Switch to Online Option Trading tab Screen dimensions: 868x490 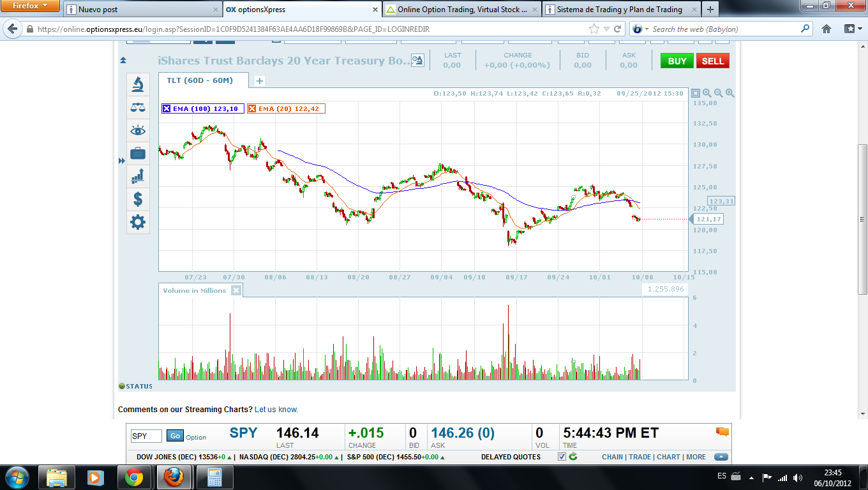click(461, 10)
